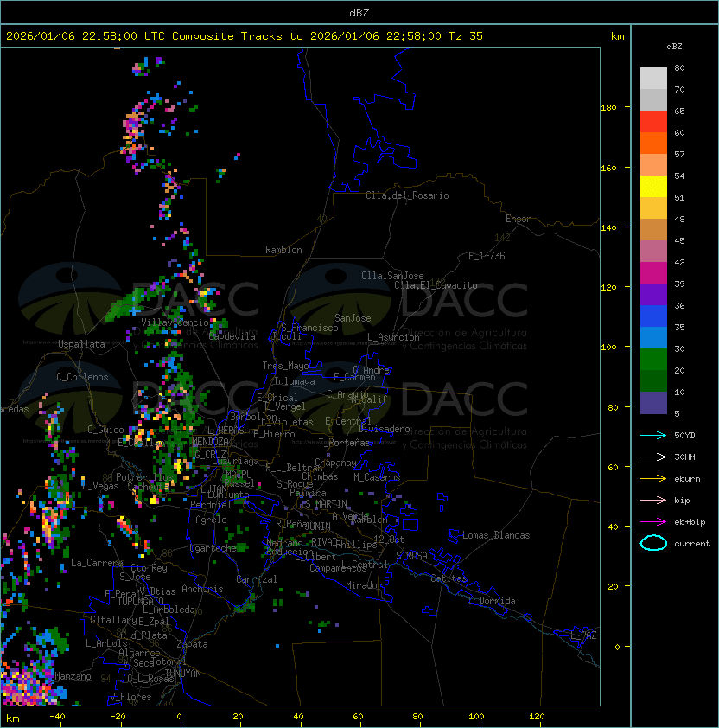Click the S_MARTIN label
Image resolution: width=719 pixels, height=728 pixels.
click(x=326, y=504)
